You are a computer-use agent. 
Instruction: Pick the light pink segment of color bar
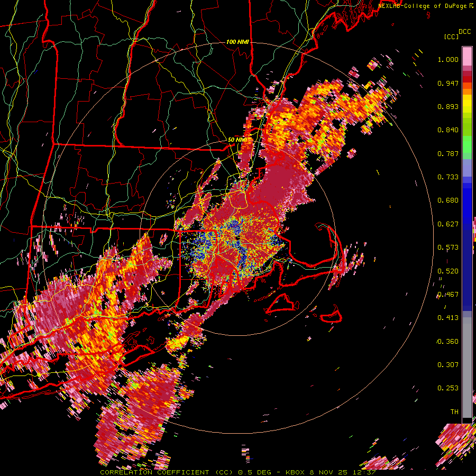[x=467, y=56]
